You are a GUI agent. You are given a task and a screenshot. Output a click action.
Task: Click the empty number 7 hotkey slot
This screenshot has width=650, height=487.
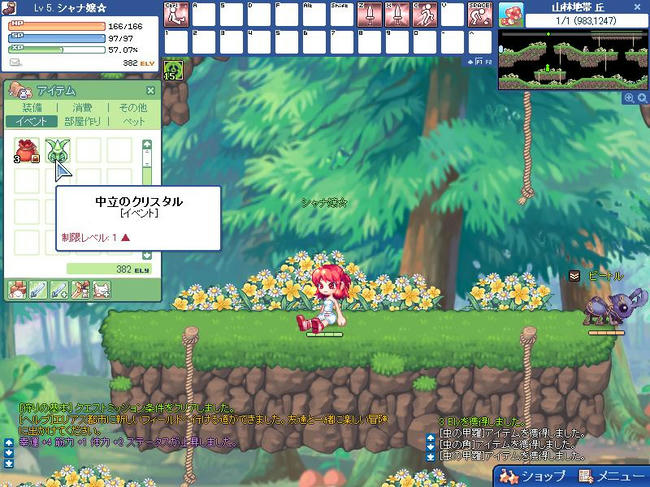342,42
